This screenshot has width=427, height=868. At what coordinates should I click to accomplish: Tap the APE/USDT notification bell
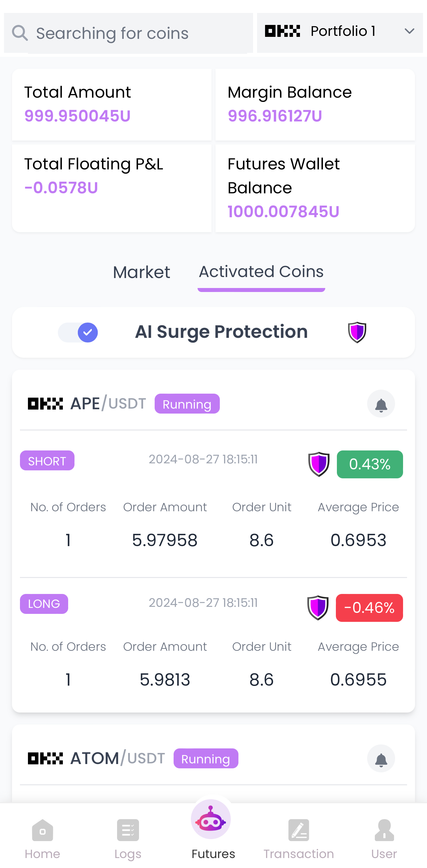(381, 404)
